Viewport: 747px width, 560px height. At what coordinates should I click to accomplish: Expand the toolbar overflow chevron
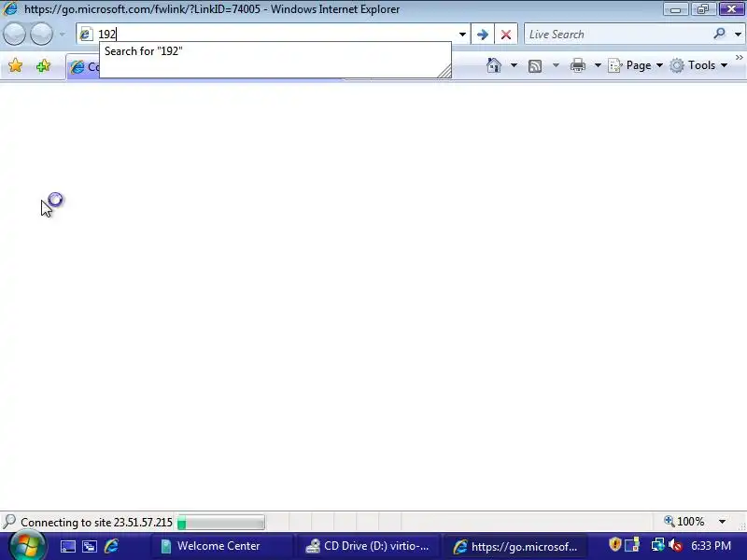point(740,58)
